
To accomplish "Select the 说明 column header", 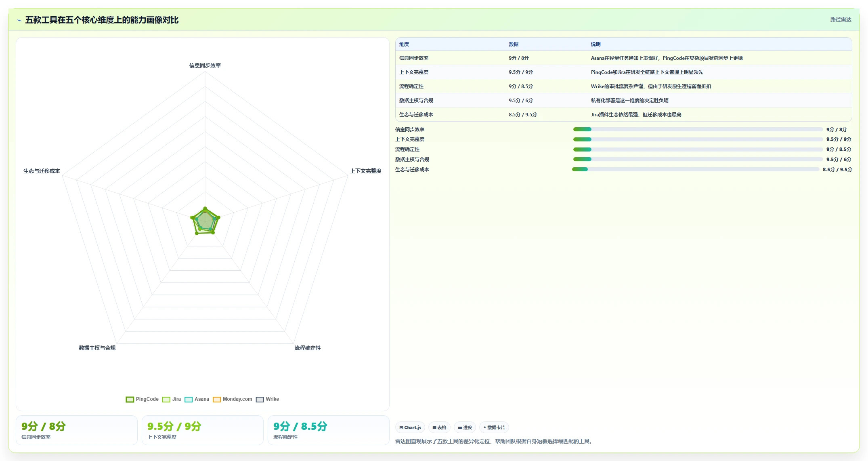I will tap(595, 44).
